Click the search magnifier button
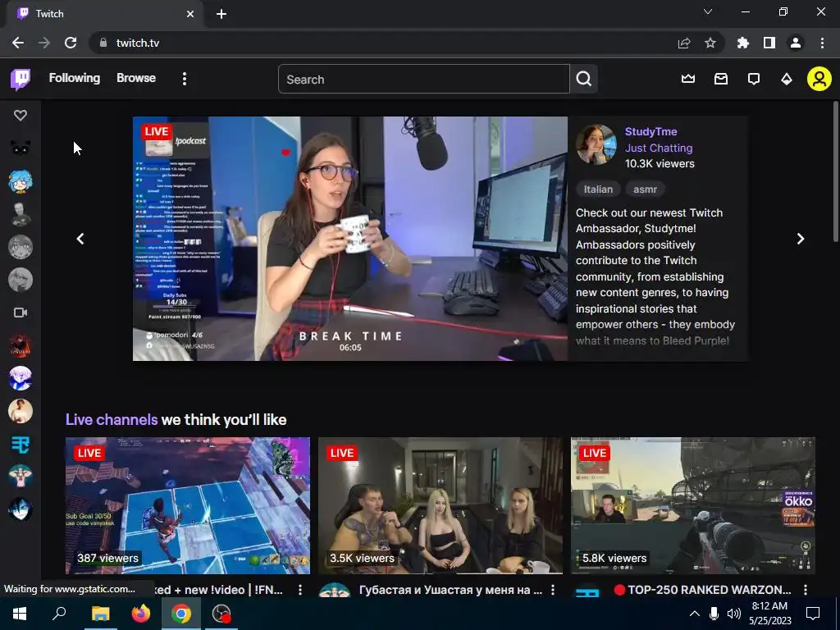Screen dimensions: 840x630 click(x=584, y=79)
